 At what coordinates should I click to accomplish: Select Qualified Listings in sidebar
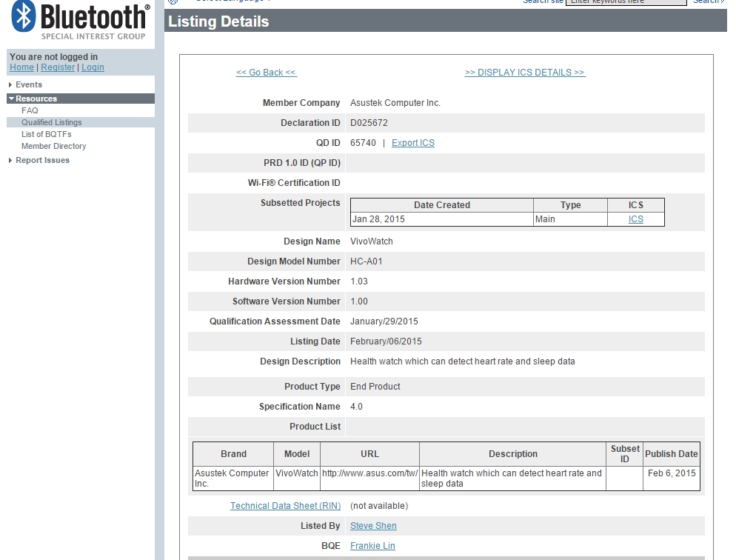click(x=51, y=123)
